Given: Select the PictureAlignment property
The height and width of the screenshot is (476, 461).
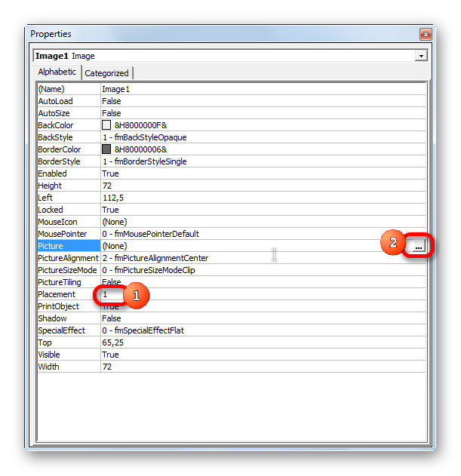Looking at the screenshot, I should (69, 258).
